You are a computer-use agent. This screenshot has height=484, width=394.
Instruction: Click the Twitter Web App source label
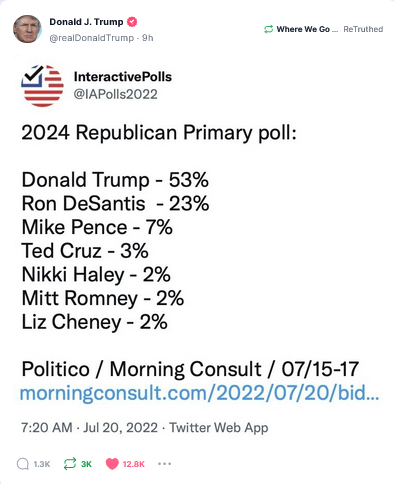pyautogui.click(x=219, y=428)
